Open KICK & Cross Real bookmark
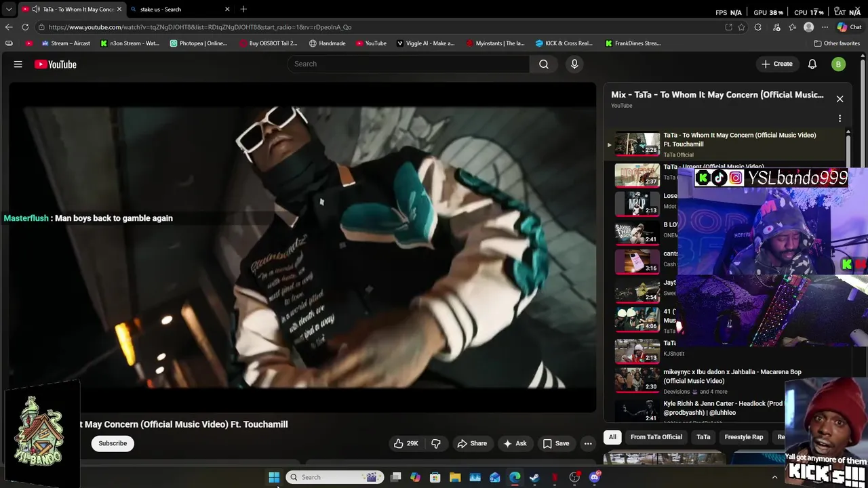 coord(564,43)
